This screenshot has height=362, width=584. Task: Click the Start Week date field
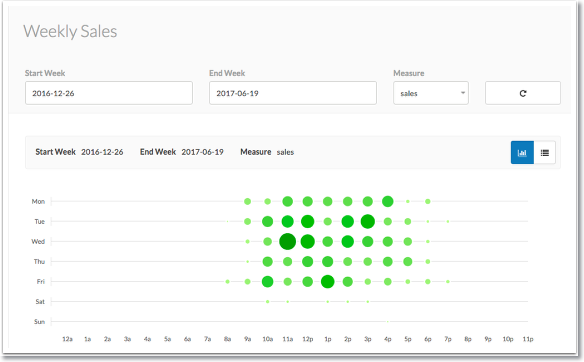pyautogui.click(x=109, y=93)
